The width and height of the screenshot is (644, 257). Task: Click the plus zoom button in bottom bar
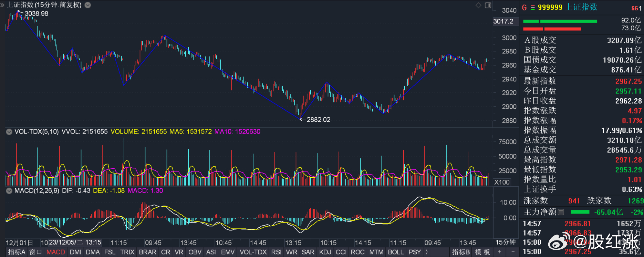[499, 252]
